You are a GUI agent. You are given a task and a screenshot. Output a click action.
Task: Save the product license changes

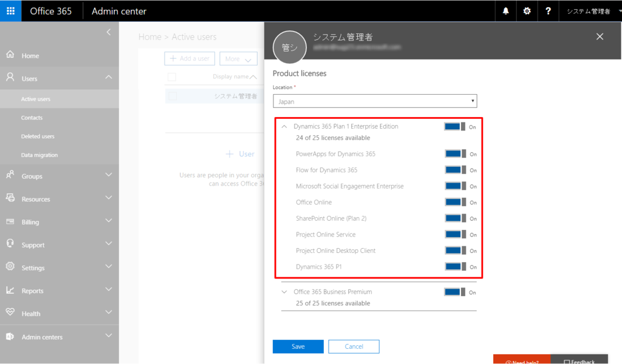(x=298, y=346)
